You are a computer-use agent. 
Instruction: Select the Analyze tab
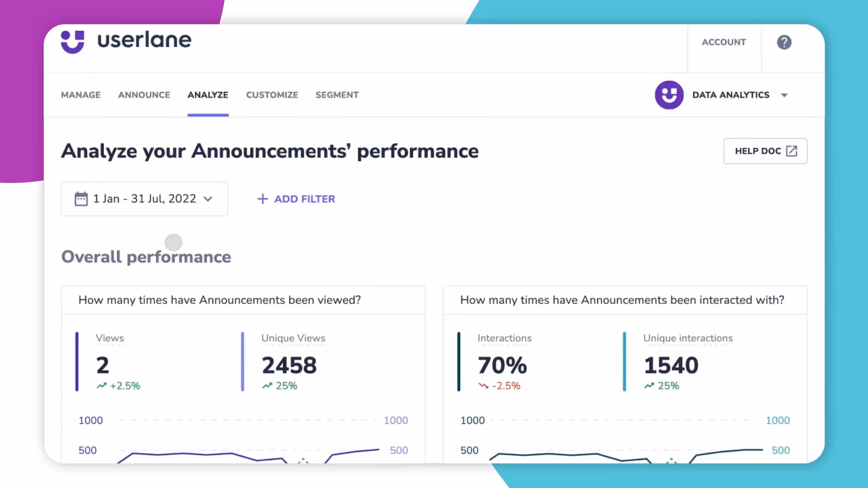point(208,95)
